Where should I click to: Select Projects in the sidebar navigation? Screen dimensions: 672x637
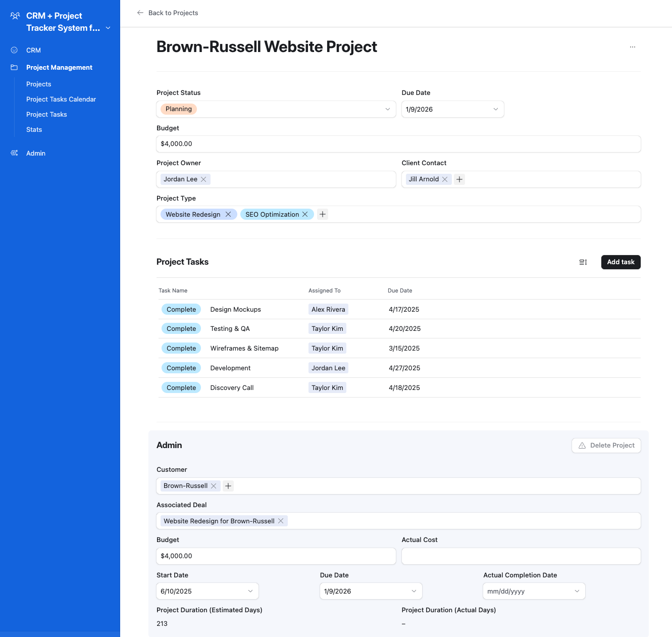coord(39,84)
